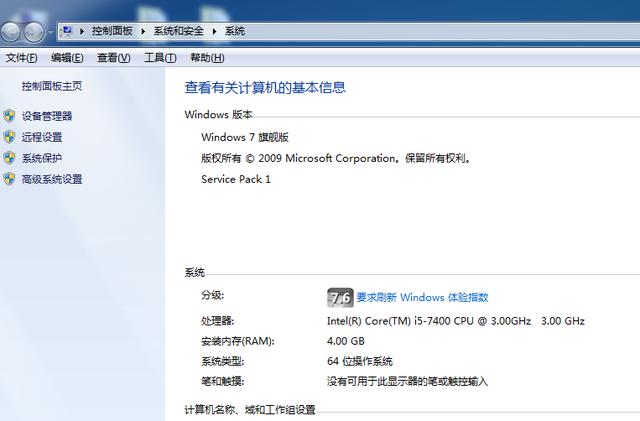Expand arrow after 控制面板 breadcrumb
640x421 pixels.
pyautogui.click(x=143, y=31)
